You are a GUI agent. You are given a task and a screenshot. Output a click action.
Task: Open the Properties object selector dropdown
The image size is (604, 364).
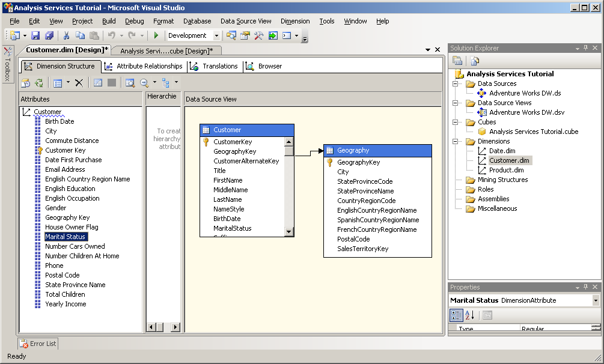click(x=596, y=300)
